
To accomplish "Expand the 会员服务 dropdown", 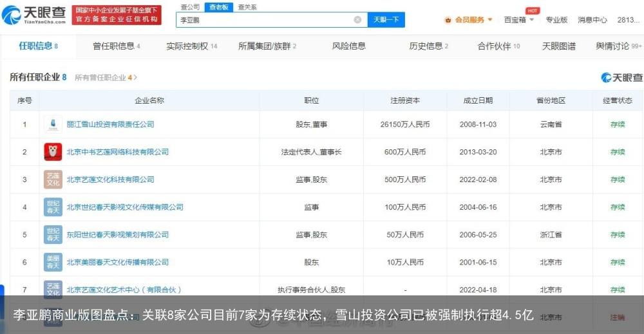I will tap(490, 20).
